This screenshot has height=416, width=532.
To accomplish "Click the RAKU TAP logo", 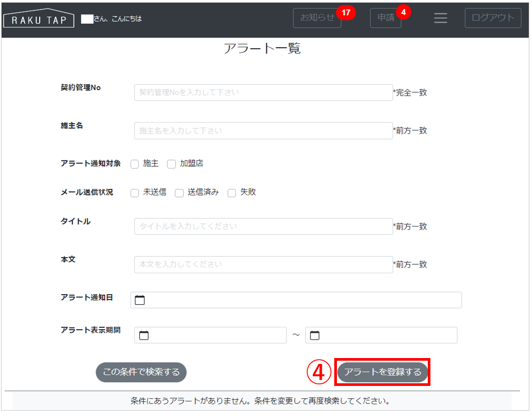I will click(39, 18).
